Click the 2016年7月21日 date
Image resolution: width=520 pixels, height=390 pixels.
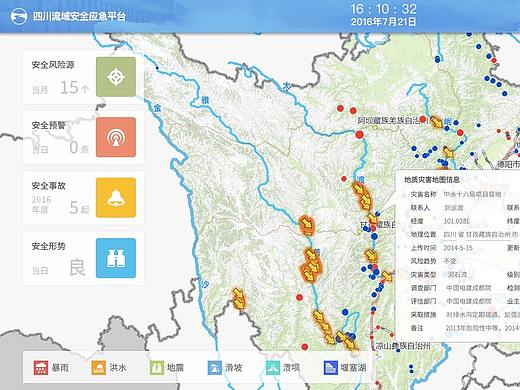pos(383,22)
